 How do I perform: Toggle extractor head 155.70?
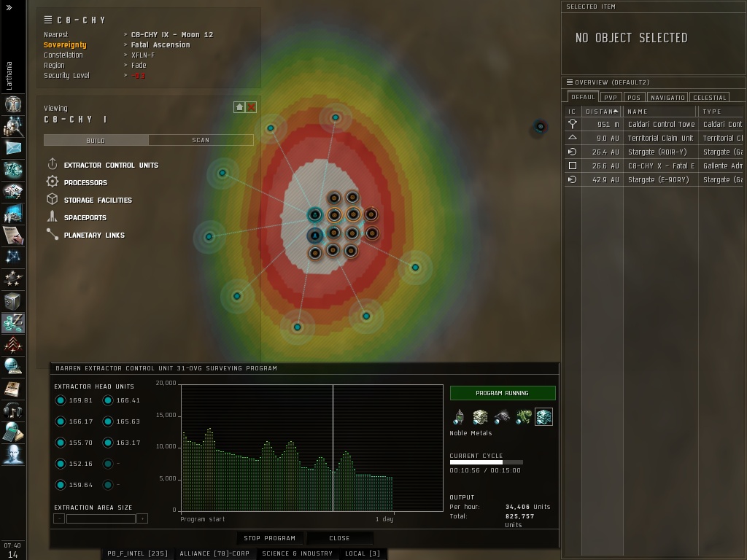pyautogui.click(x=61, y=443)
